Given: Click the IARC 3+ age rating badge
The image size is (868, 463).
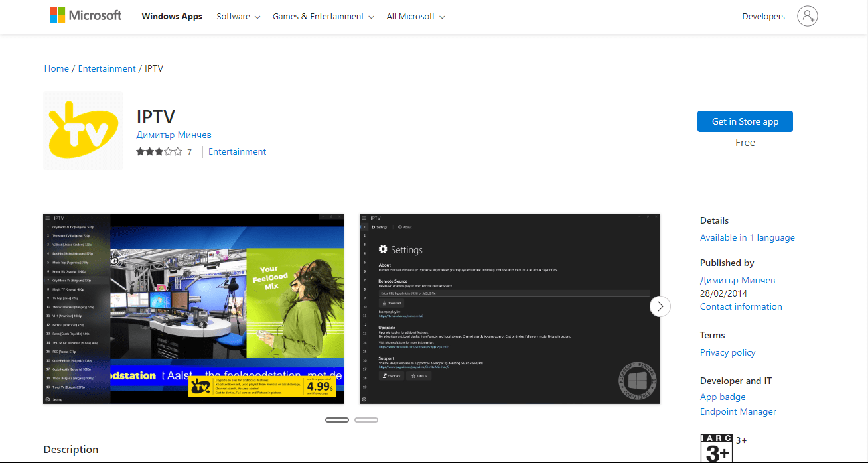Looking at the screenshot, I should [x=716, y=448].
